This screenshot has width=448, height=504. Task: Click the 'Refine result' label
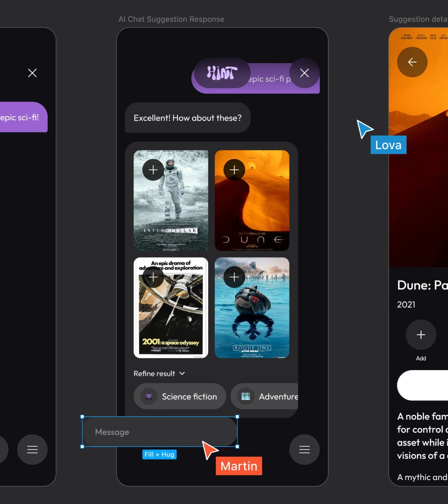tap(154, 373)
